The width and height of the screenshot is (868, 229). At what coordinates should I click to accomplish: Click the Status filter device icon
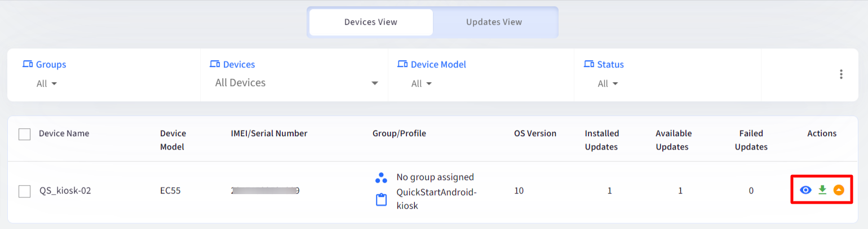pos(589,64)
